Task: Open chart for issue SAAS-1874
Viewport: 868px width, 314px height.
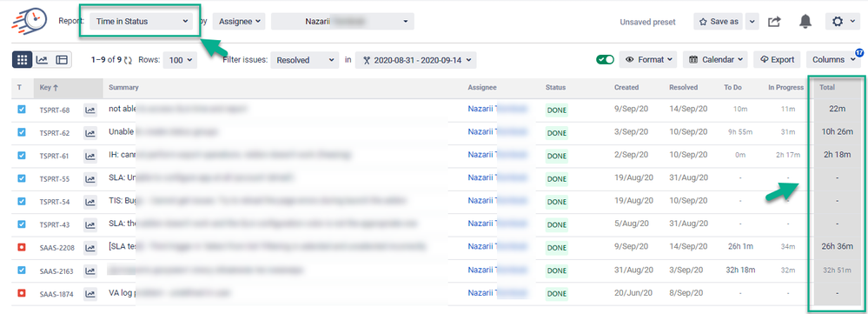Action: (x=90, y=293)
